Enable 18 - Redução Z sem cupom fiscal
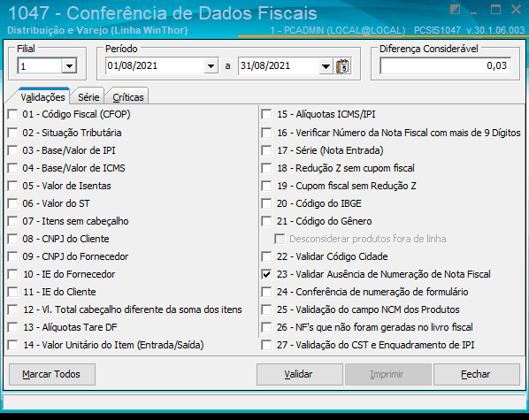The height and width of the screenshot is (420, 529). pos(266,168)
